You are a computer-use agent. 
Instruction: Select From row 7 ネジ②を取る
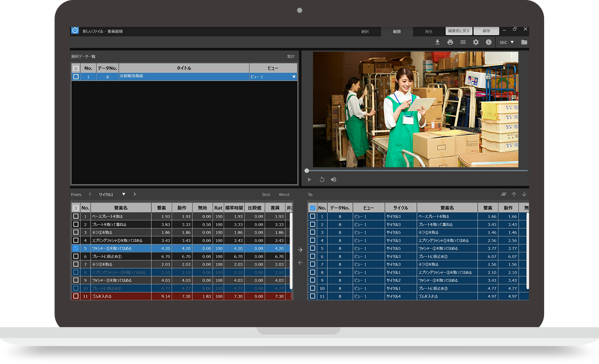(x=182, y=264)
